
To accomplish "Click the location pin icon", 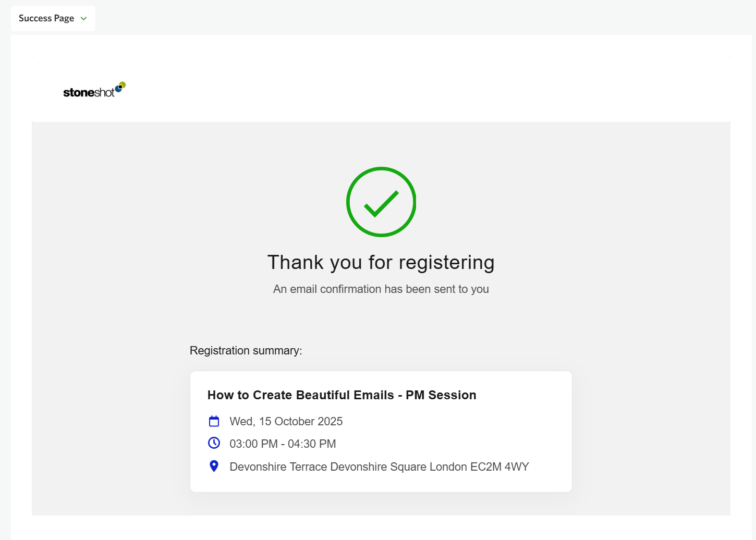I will 214,466.
